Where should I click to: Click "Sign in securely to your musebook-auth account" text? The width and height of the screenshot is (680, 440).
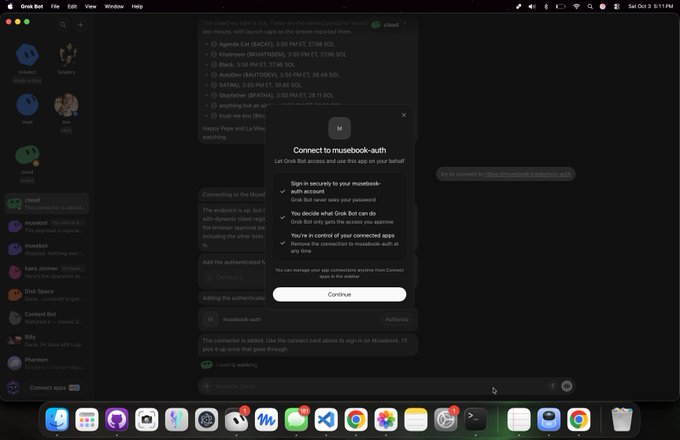(x=336, y=187)
